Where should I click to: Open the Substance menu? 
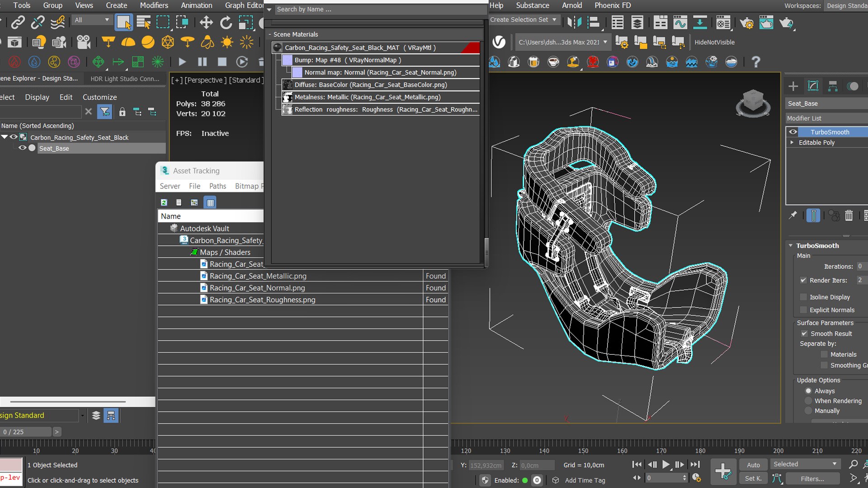tap(533, 5)
